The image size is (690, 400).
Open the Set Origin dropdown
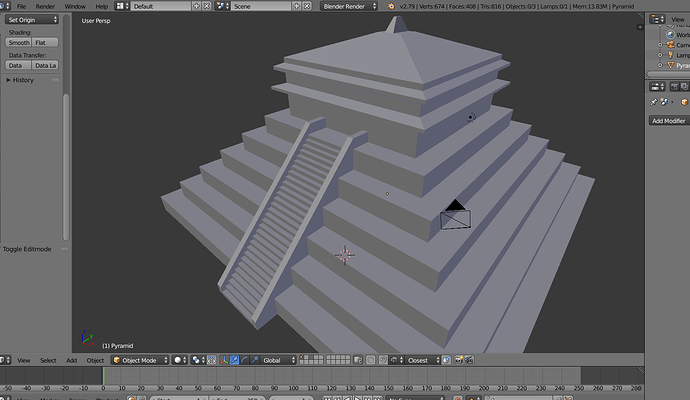point(32,19)
